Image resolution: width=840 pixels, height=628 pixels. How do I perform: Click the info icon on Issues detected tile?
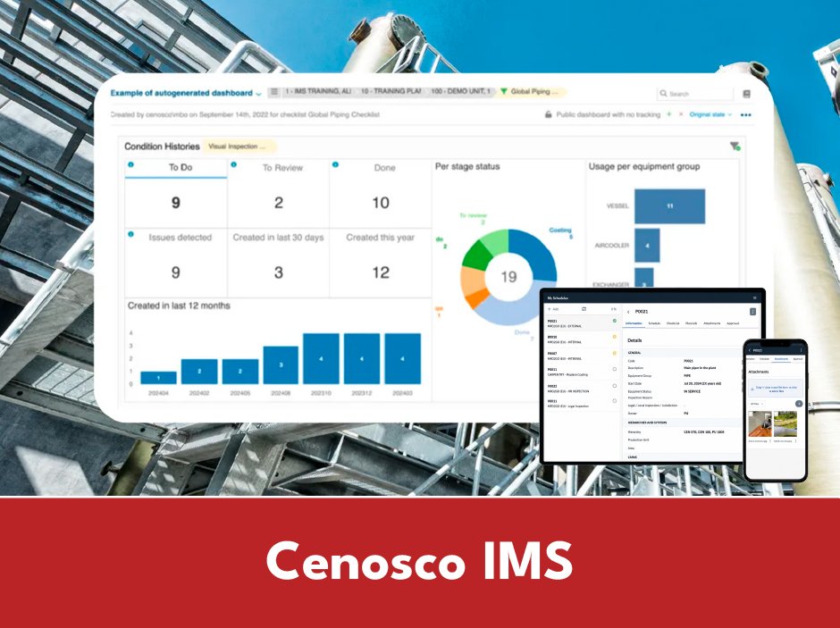point(130,234)
